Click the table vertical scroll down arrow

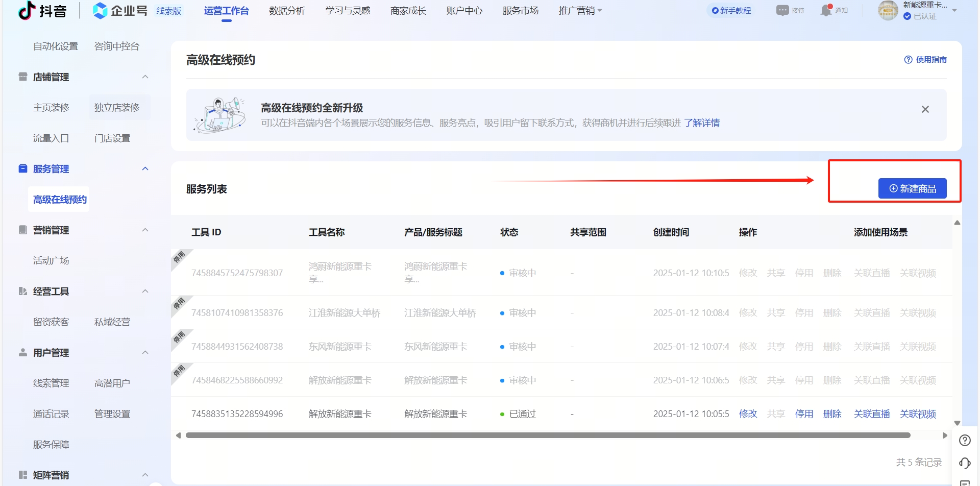point(958,423)
